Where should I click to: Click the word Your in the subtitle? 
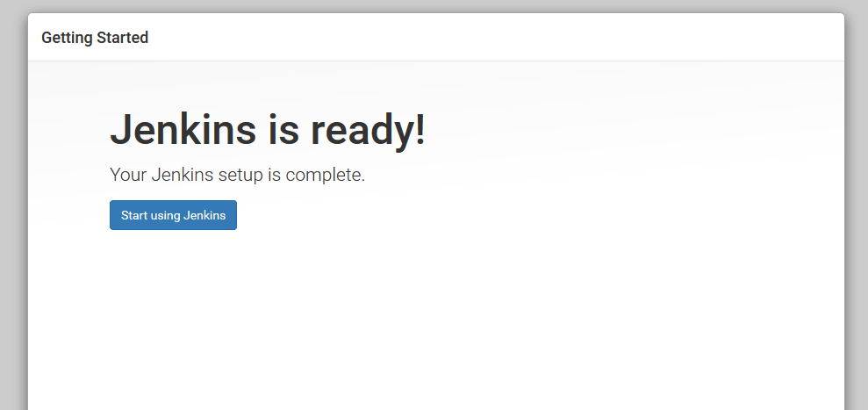(128, 175)
